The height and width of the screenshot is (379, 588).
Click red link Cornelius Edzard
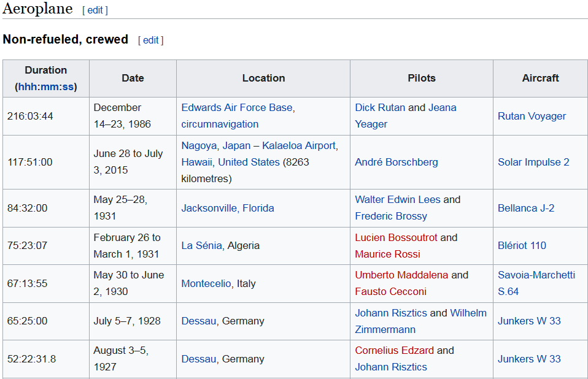pos(395,351)
